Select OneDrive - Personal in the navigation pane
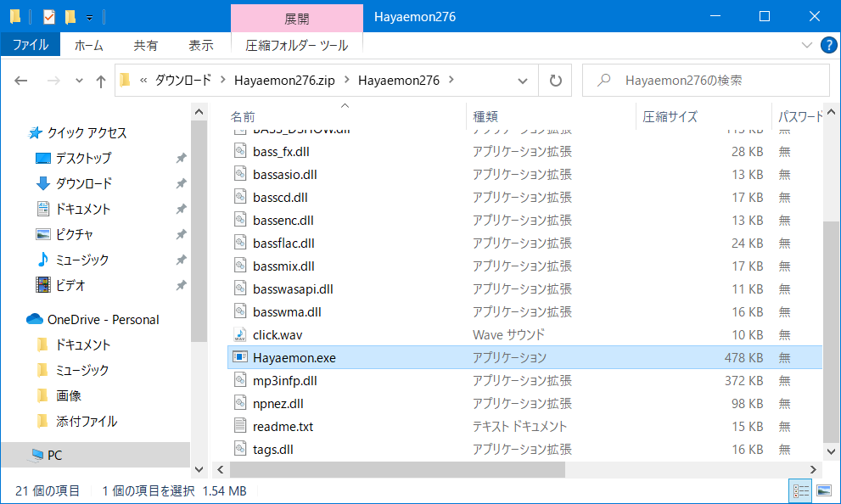 [x=104, y=320]
